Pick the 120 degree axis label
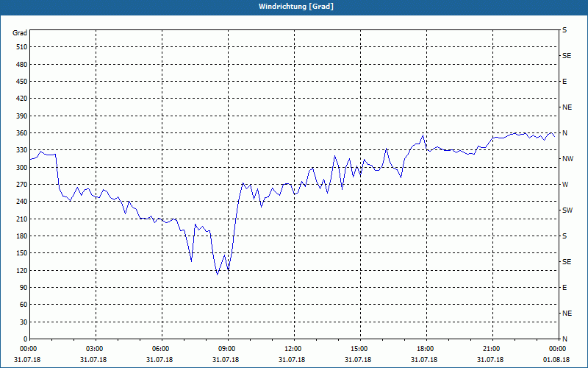The image size is (588, 368). click(x=22, y=270)
